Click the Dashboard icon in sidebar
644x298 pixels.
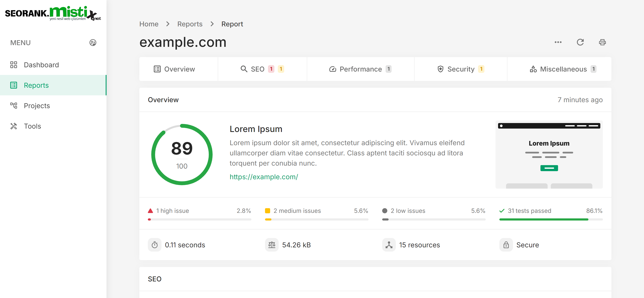(x=14, y=64)
